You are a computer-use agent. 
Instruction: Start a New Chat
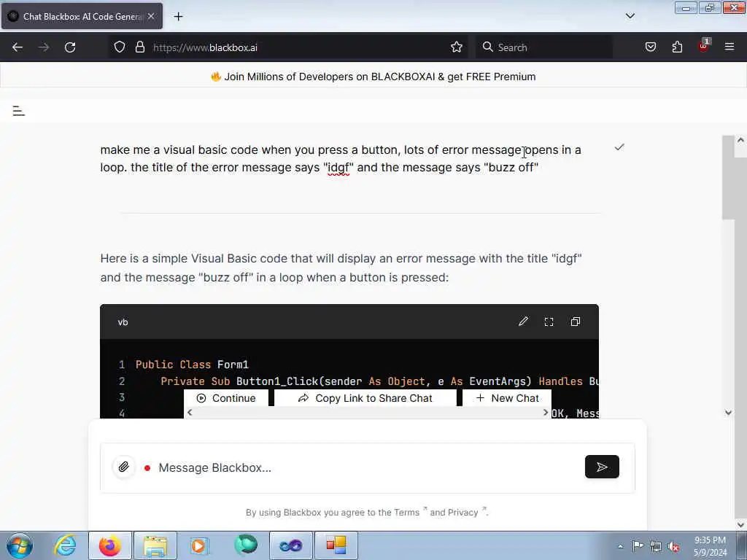tap(508, 398)
